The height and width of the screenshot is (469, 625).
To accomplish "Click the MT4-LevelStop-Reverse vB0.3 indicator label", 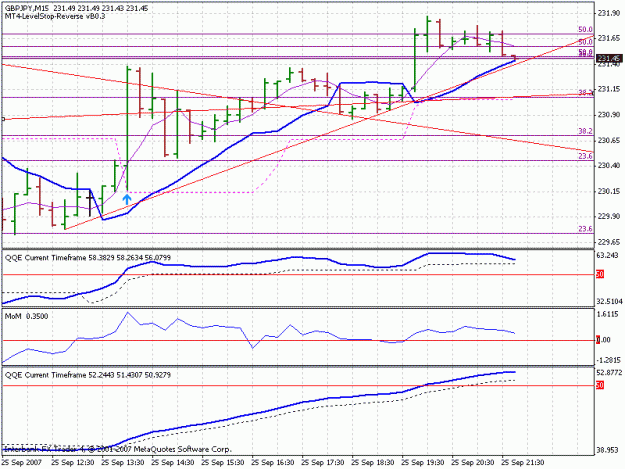I will pos(55,16).
